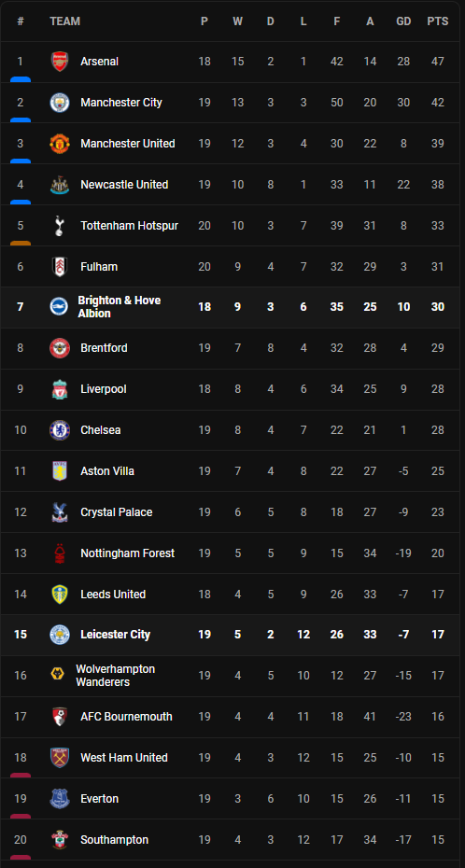Click the GD column header
The image size is (465, 868).
tap(403, 21)
